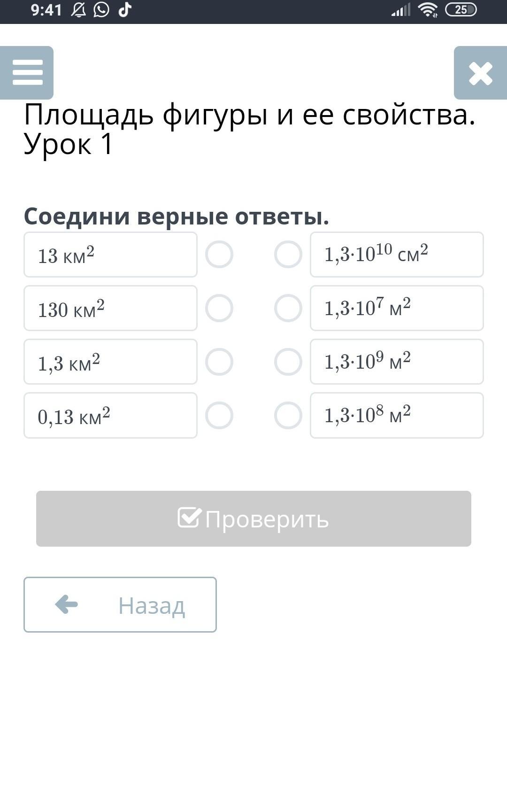Select the connector circle beside 0,13 км²
Viewport: 507px width, 812px height.
click(219, 415)
